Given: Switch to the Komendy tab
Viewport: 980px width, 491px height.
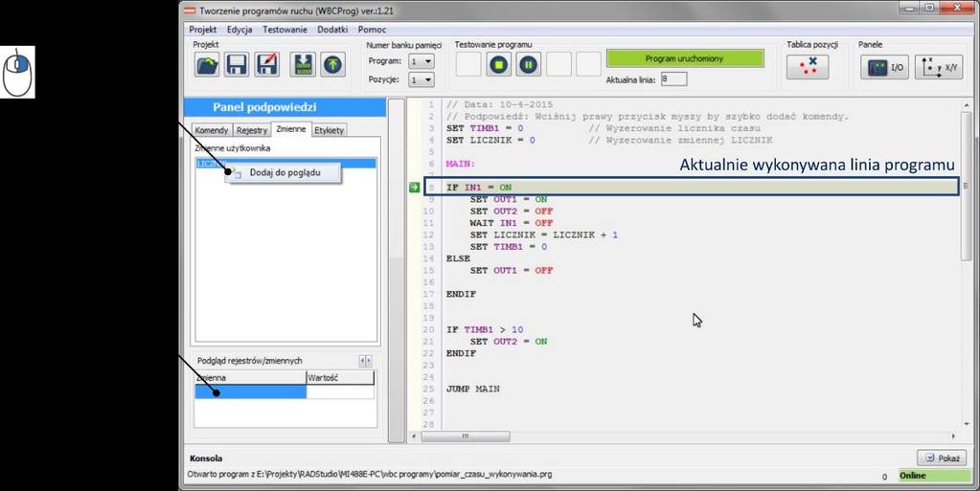Looking at the screenshot, I should 212,130.
